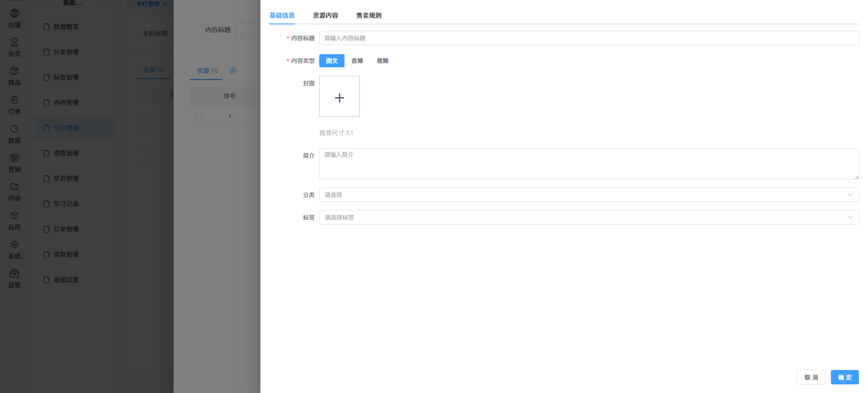
Task: Expand the 标签 tag dropdown
Action: click(589, 217)
